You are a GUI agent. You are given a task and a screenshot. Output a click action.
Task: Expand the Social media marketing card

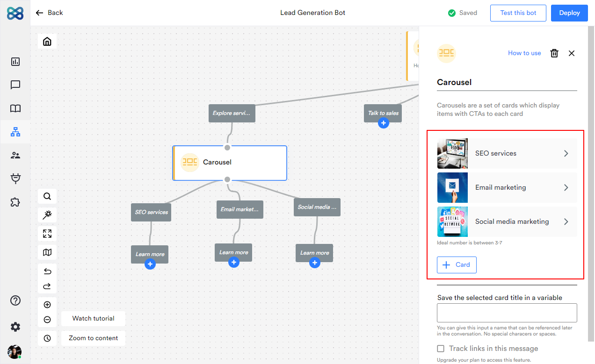[x=566, y=221]
